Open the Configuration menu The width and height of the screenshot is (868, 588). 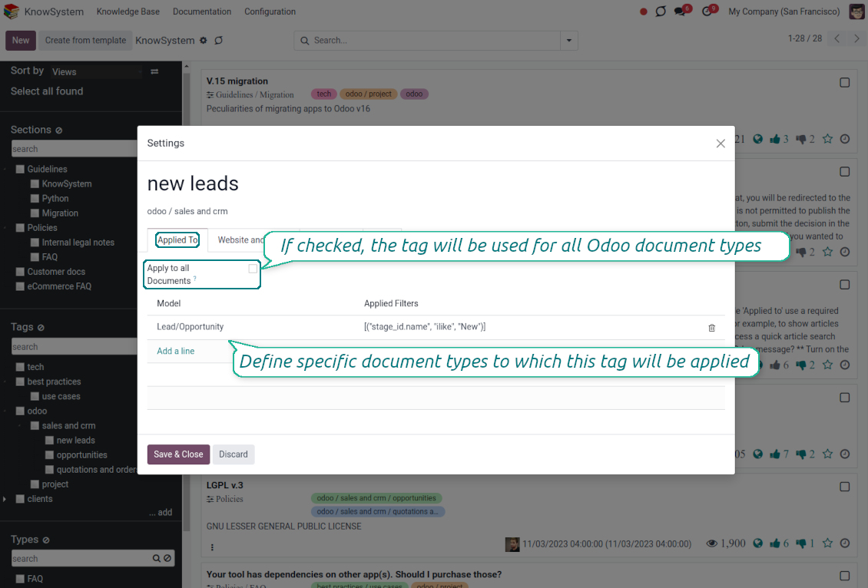270,12
